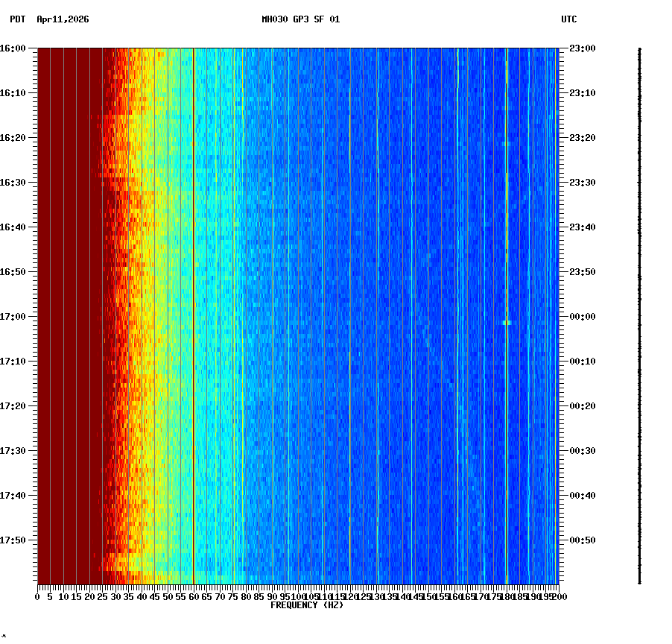Click the FREQUENCY (HZ) axis label

[x=307, y=604]
